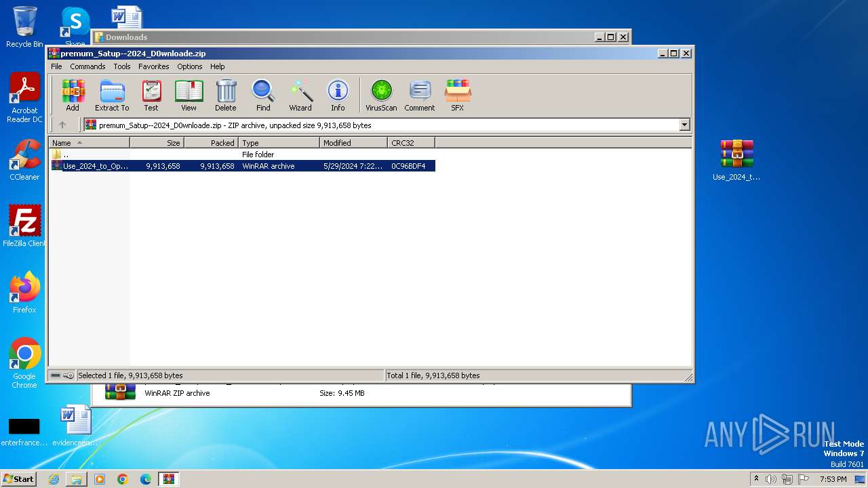Sort by the Modified column header
The image size is (868, 488).
(x=353, y=143)
